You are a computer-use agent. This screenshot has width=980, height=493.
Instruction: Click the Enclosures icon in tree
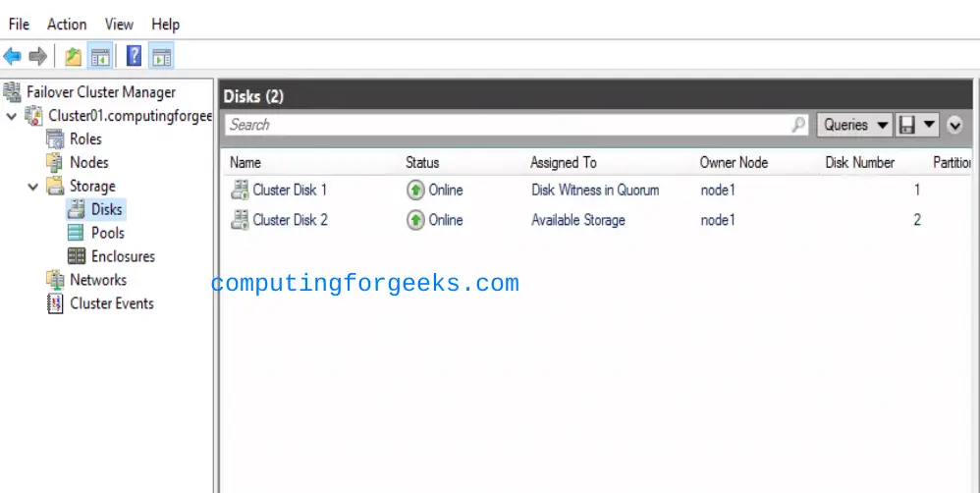(x=77, y=256)
